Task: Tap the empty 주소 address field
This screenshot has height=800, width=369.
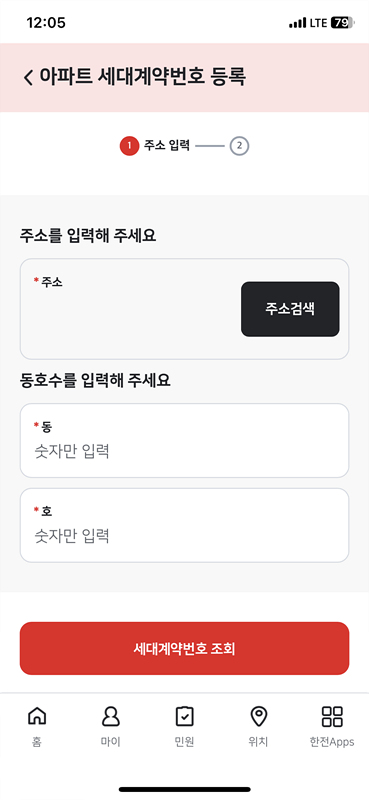Action: coord(130,309)
